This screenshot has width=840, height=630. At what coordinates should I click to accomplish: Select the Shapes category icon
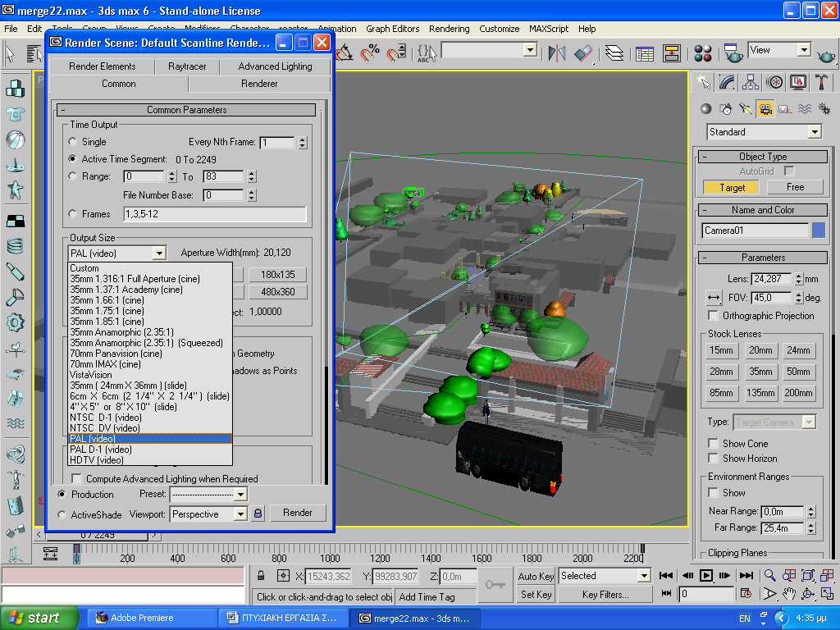pos(726,109)
